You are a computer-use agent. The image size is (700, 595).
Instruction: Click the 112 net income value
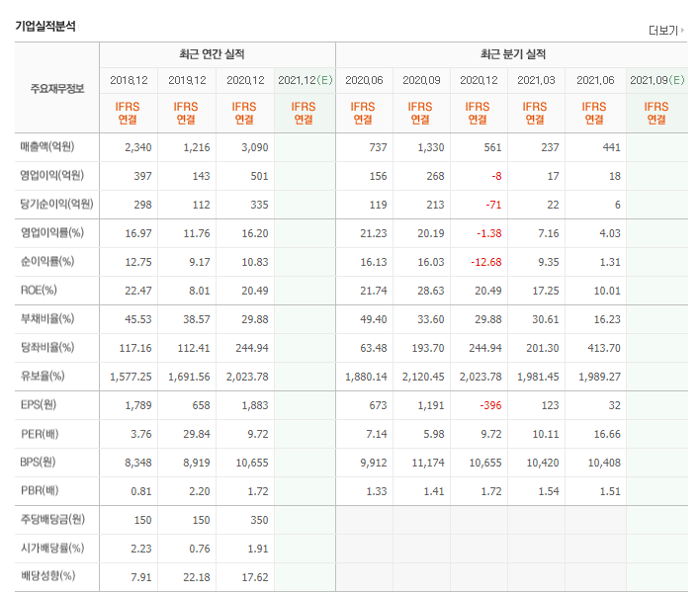pos(201,205)
